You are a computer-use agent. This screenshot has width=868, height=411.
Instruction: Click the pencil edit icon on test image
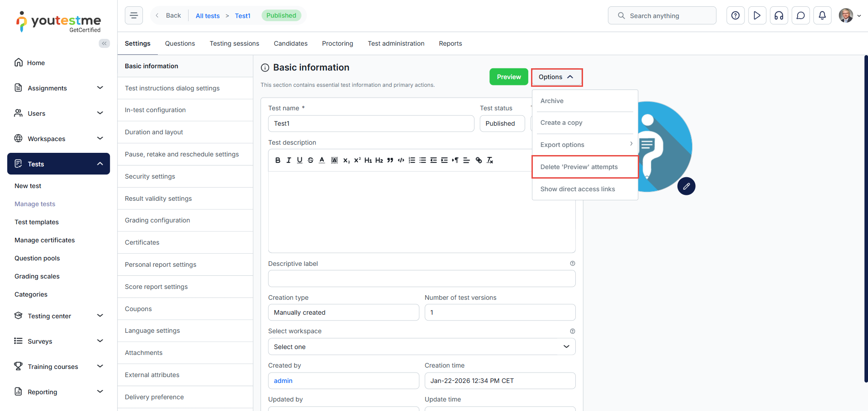pos(686,186)
